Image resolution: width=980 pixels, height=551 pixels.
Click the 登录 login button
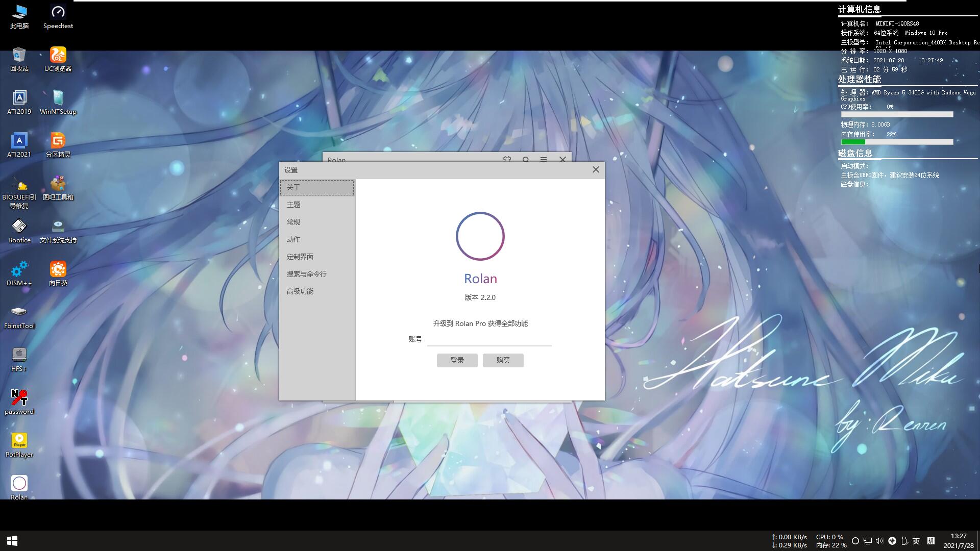point(457,360)
